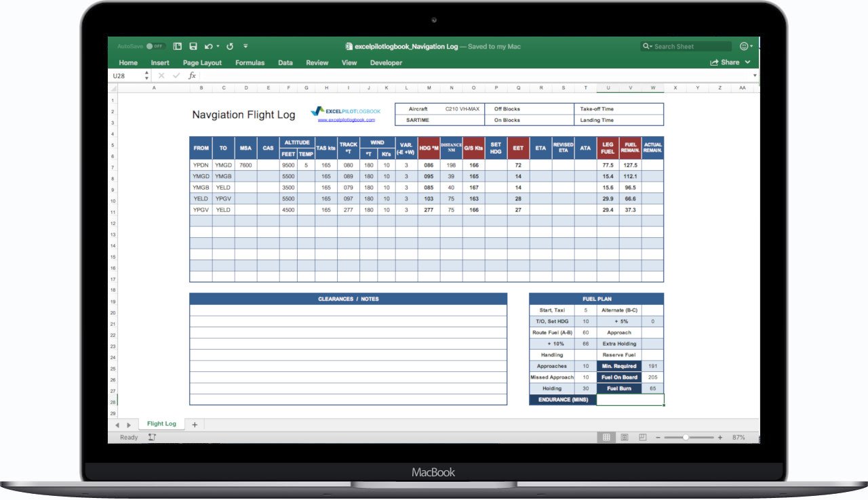Toggle the AutoSave switch
This screenshot has height=500, width=868.
156,46
